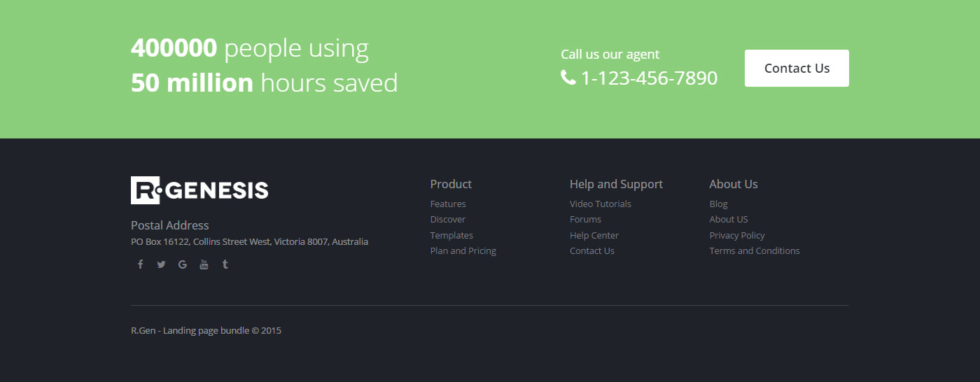The image size is (980, 382).
Task: Open the Features link
Action: (x=448, y=204)
